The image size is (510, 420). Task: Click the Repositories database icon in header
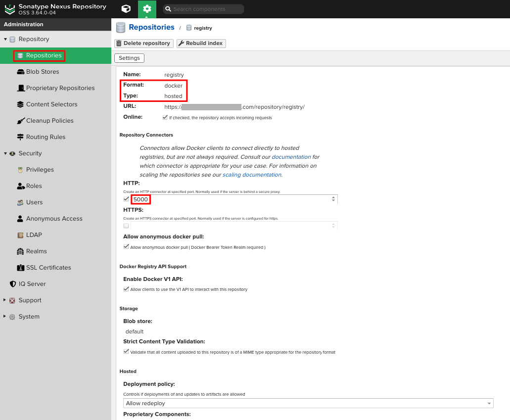coord(121,28)
